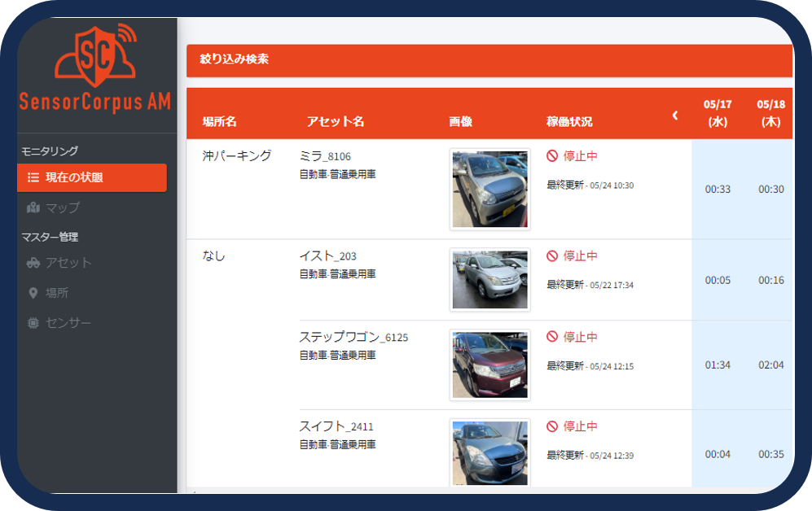Select the ミラ_8106 asset name

coord(325,156)
